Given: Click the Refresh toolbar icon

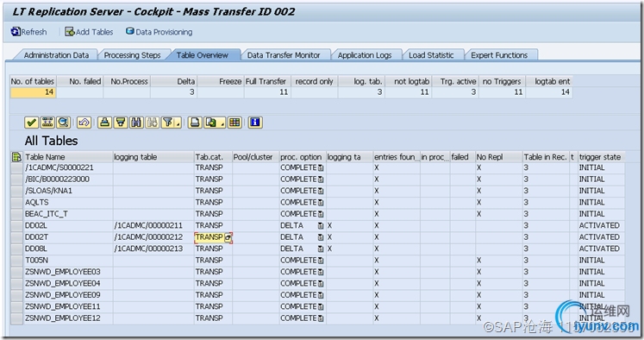Looking at the screenshot, I should point(16,32).
